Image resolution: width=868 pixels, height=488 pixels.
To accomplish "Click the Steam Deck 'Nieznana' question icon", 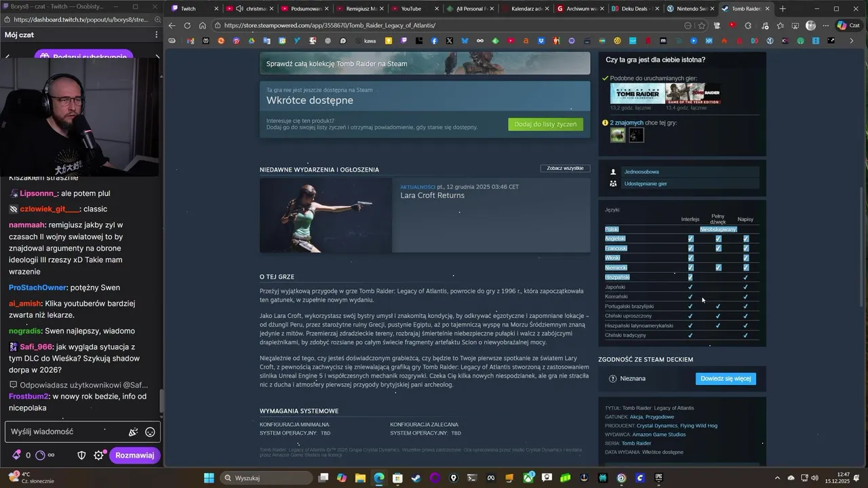I will 613,379.
